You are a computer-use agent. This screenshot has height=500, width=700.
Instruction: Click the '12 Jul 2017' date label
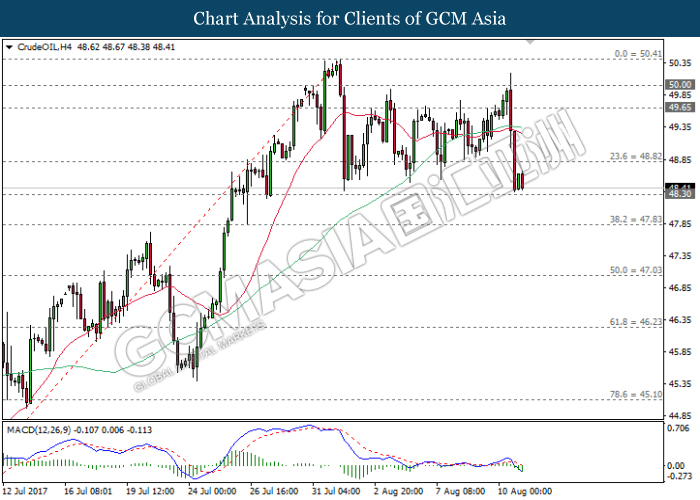[24, 492]
